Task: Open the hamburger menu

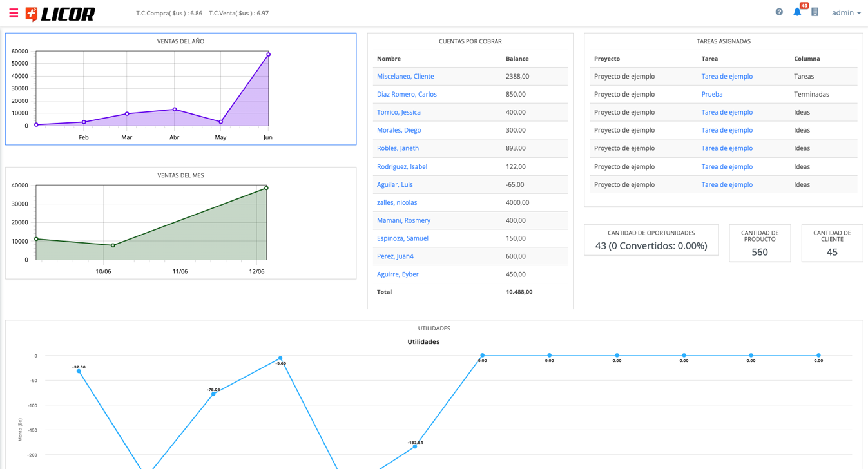Action: (x=14, y=13)
